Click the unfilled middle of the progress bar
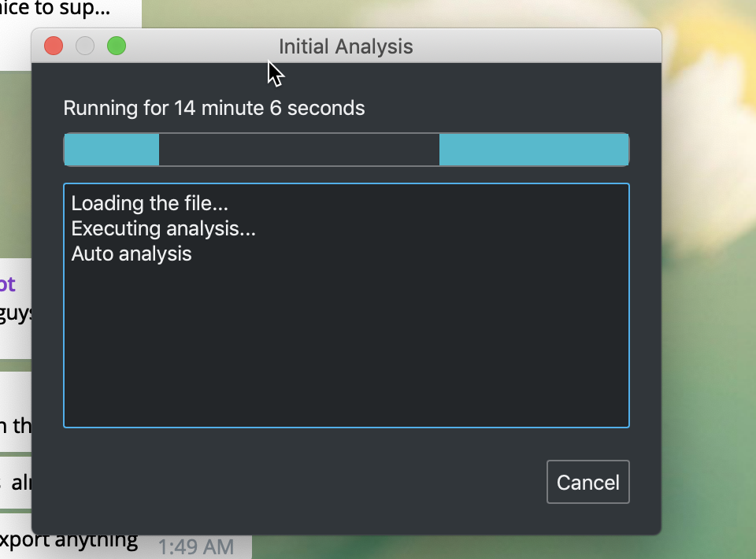The image size is (756, 559). [299, 150]
